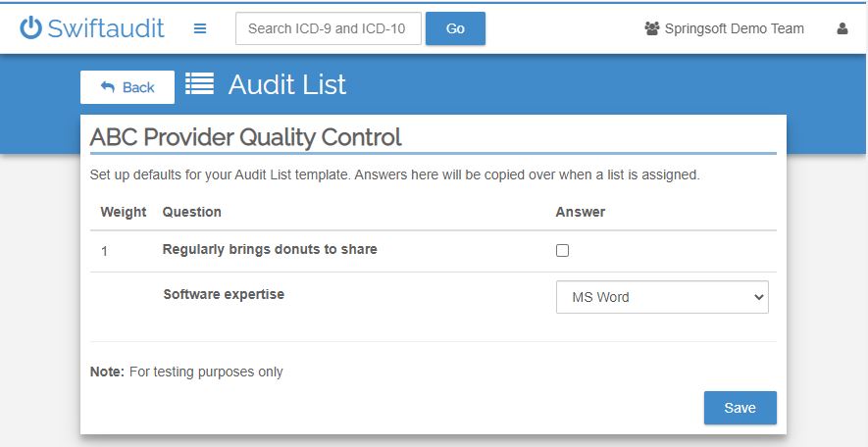Go back using the Back button
Image resolution: width=868 pixels, height=447 pixels.
coord(128,87)
